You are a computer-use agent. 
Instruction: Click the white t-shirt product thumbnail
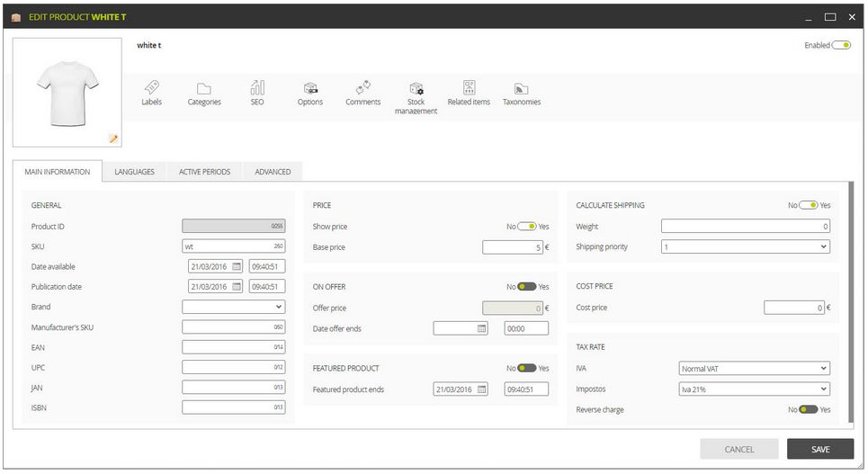pos(67,93)
